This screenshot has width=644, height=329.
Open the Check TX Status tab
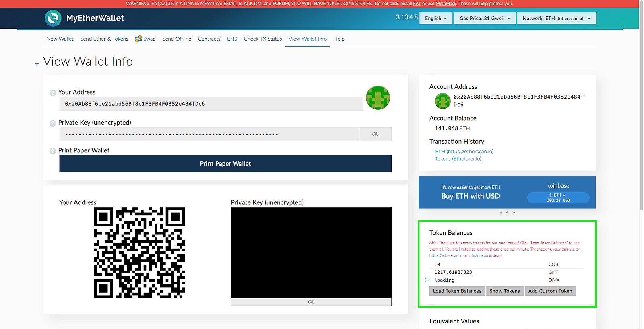pos(263,39)
